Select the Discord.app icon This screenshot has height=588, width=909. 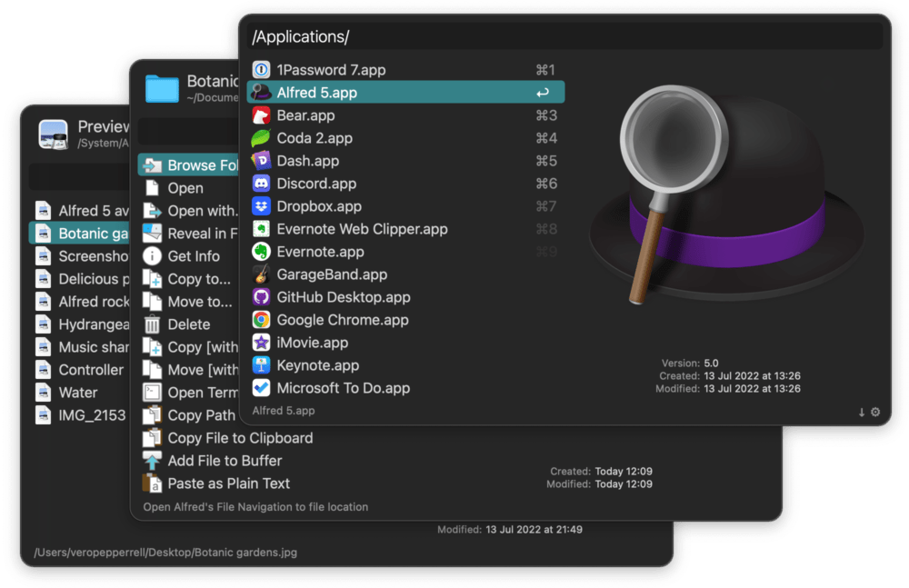(x=259, y=184)
